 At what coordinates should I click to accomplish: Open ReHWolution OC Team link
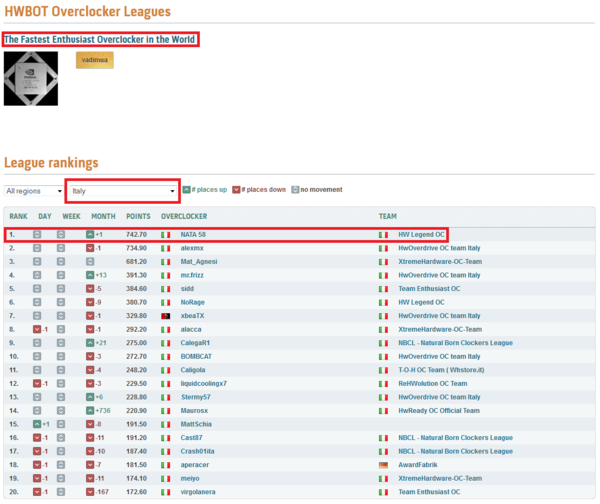tap(433, 383)
